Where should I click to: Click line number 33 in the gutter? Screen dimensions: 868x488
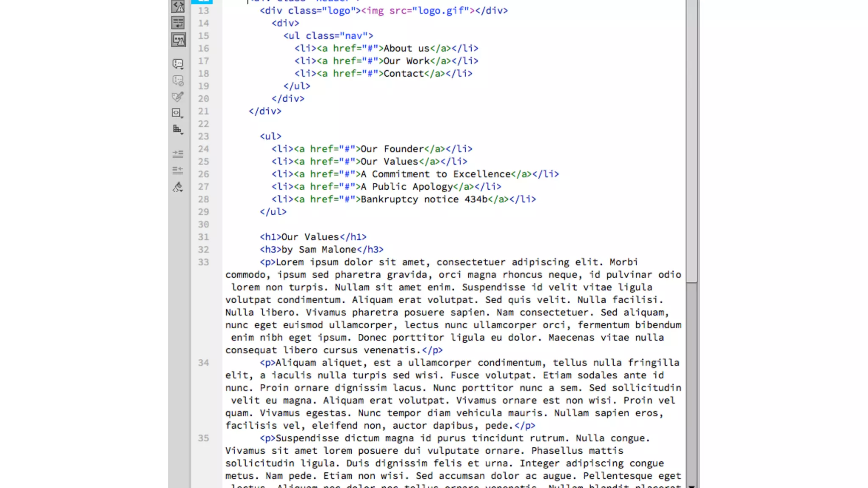[x=203, y=262]
